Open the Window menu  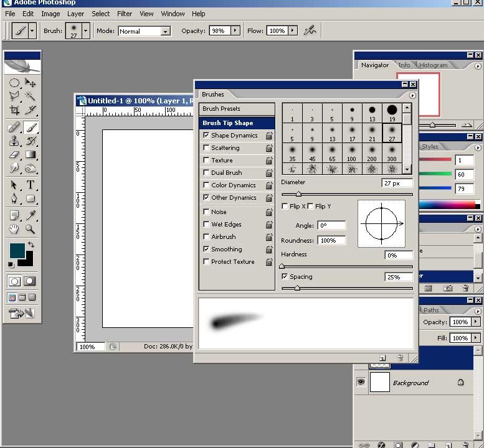click(173, 14)
